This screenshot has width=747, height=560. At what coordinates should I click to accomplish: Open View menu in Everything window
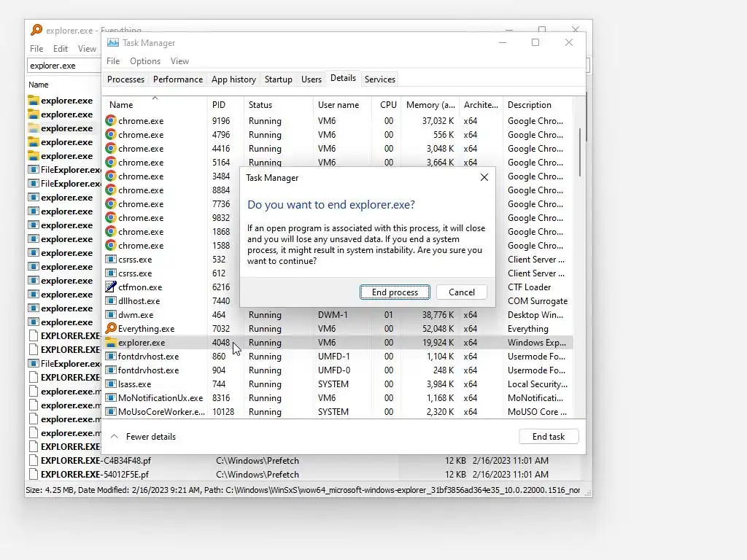(87, 49)
